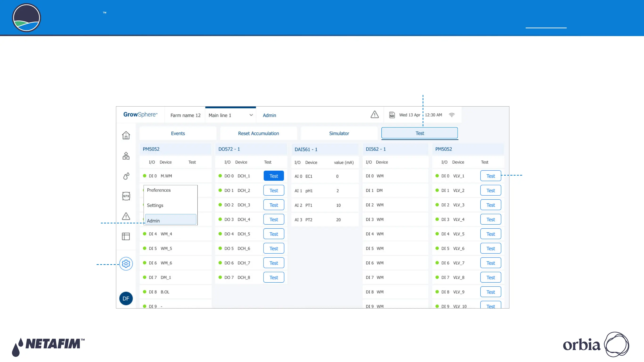Viewport: 644px width, 362px height.
Task: Select the AI 2 PT1 row
Action: (325, 205)
